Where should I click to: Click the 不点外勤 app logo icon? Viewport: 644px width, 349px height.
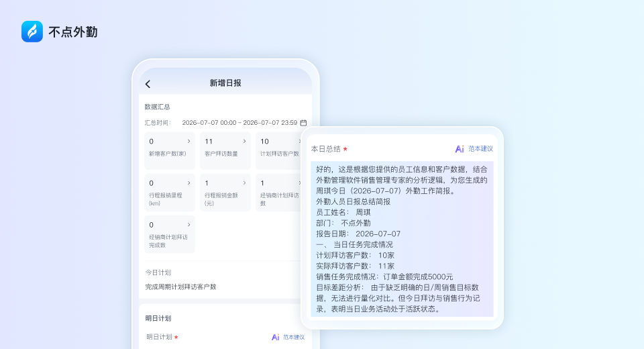coord(32,32)
